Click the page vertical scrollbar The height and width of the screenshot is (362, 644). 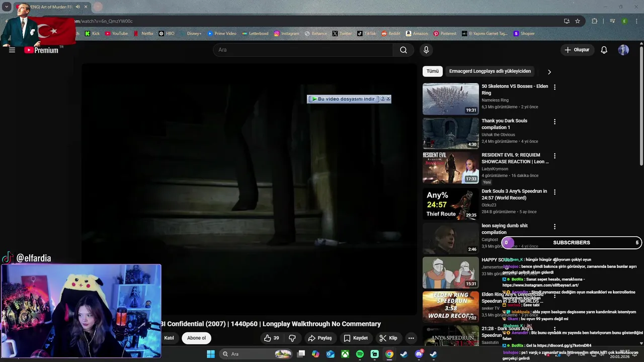point(641,106)
